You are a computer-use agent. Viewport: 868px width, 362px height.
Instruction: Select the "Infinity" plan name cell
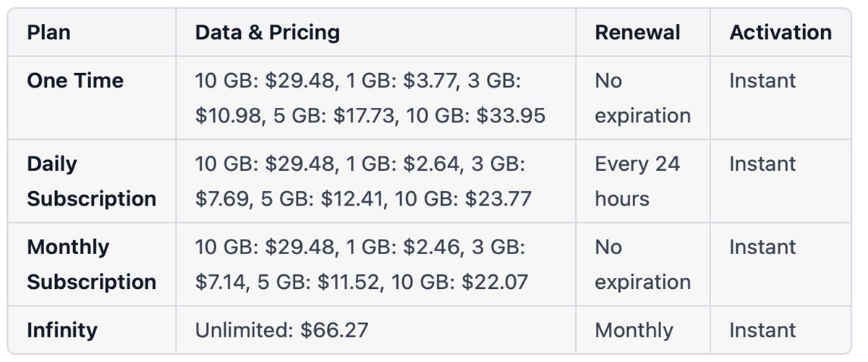click(61, 330)
